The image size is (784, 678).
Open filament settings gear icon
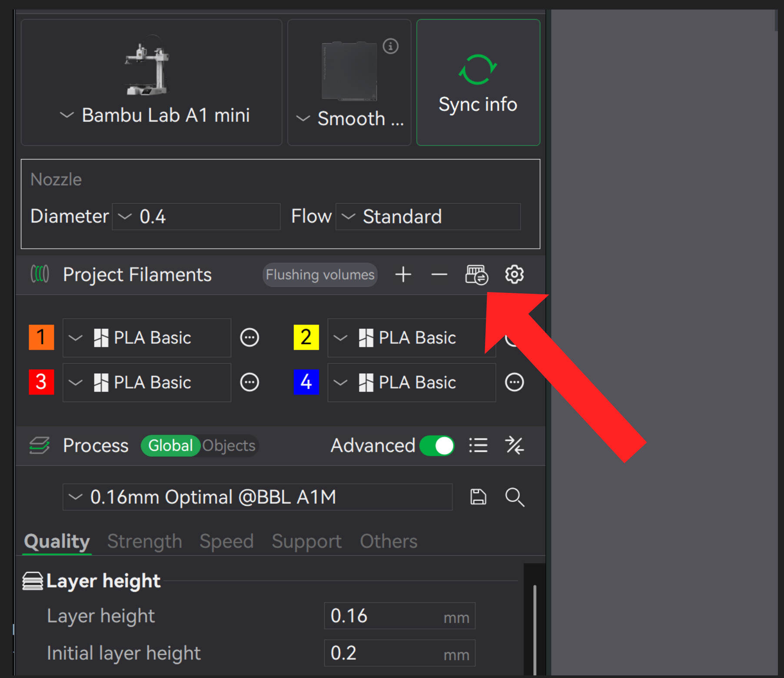point(514,275)
